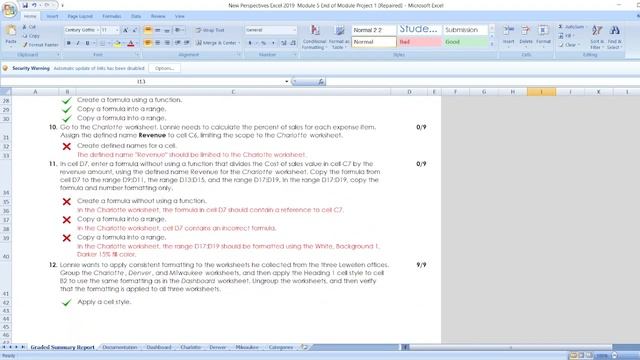Open Sort & Filter menu
This screenshot has height=360, width=640.
[x=597, y=37]
